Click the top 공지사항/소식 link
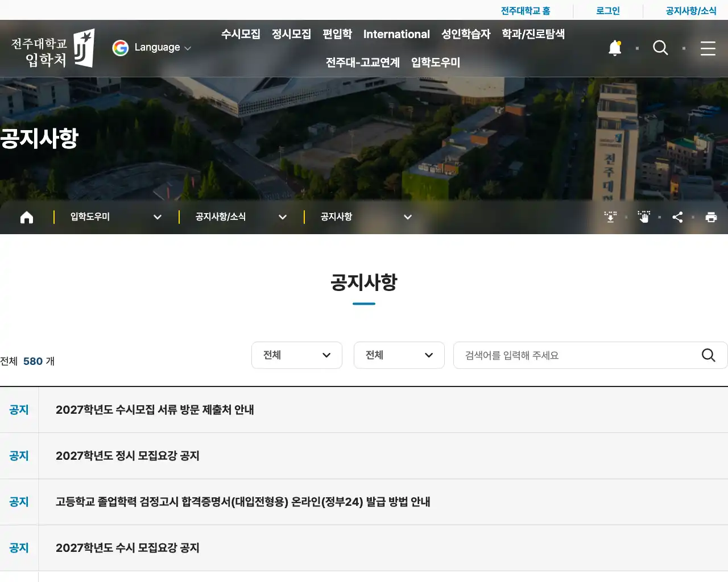 coord(691,11)
